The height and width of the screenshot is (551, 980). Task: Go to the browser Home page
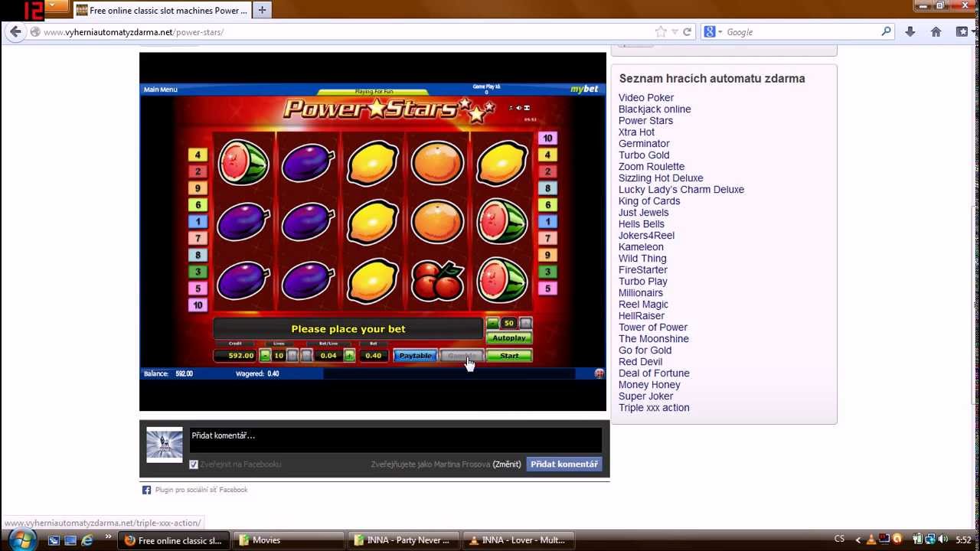pos(936,32)
